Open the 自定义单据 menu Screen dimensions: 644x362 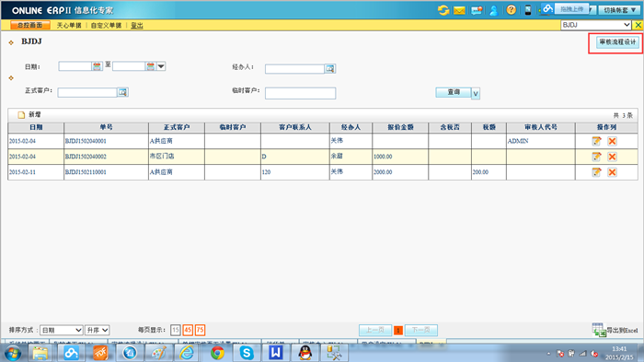pyautogui.click(x=106, y=26)
